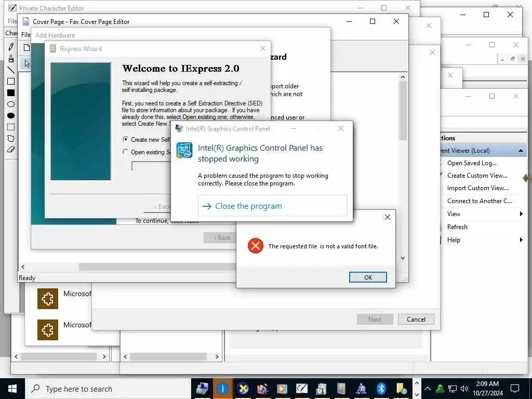Click the greyed Next button beside Cancel

pyautogui.click(x=375, y=320)
